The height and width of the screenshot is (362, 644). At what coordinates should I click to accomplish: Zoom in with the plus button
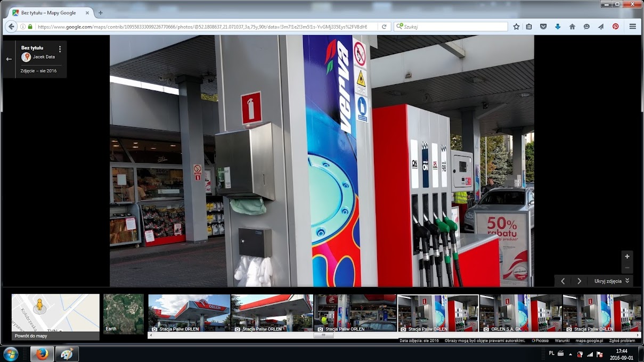tap(627, 256)
